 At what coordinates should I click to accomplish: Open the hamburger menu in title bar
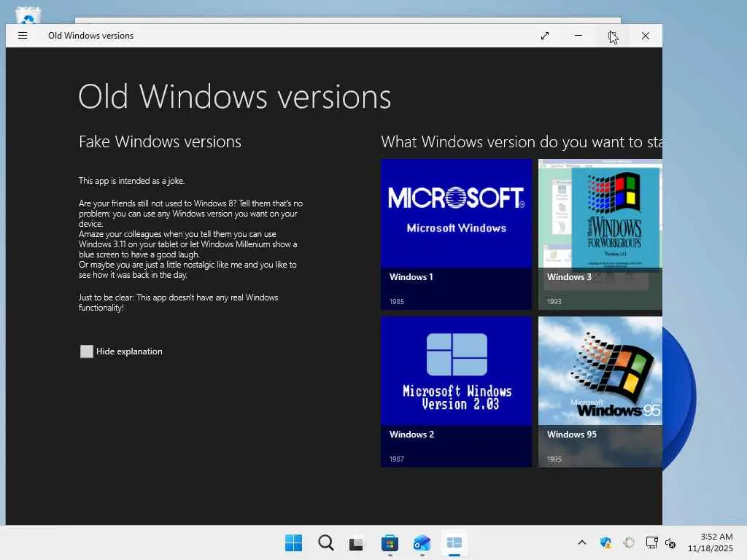23,36
